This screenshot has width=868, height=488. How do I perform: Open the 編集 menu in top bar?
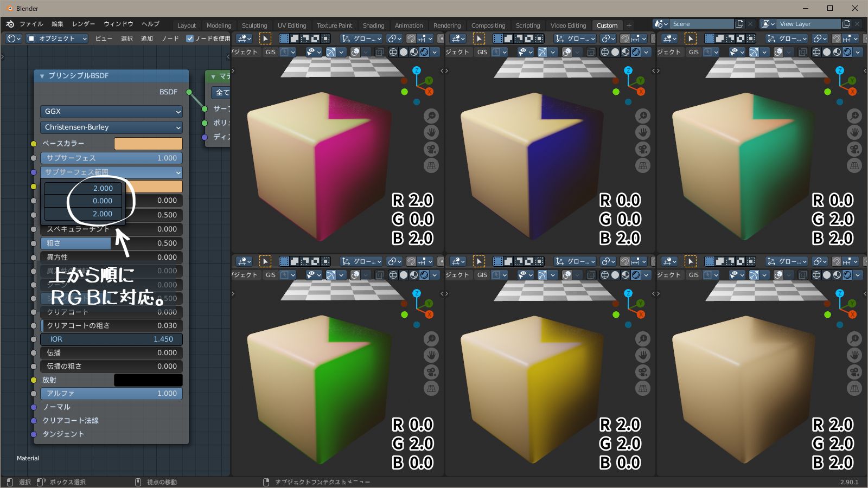pyautogui.click(x=58, y=24)
